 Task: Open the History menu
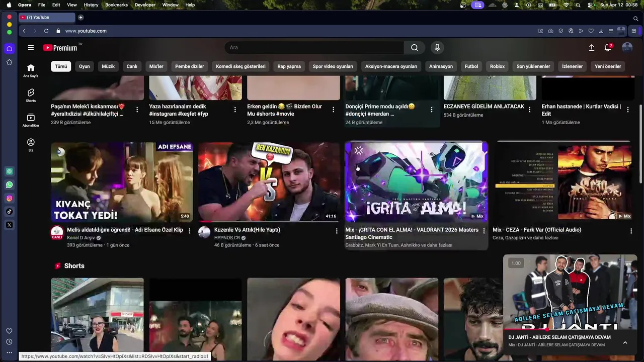tap(91, 5)
